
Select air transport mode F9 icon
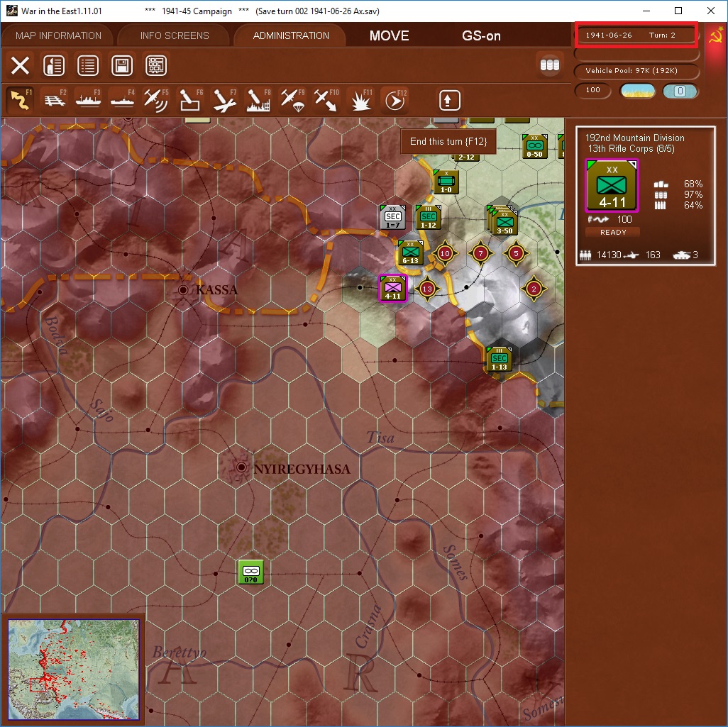point(293,100)
